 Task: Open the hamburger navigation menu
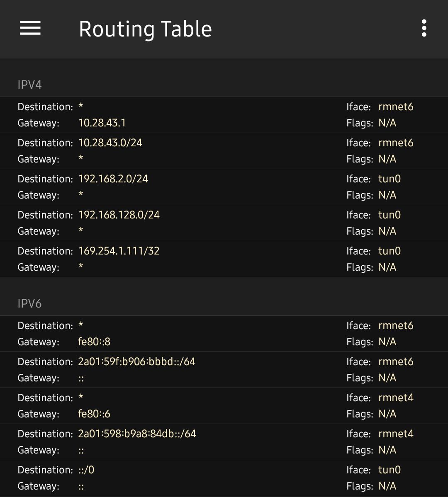30,28
